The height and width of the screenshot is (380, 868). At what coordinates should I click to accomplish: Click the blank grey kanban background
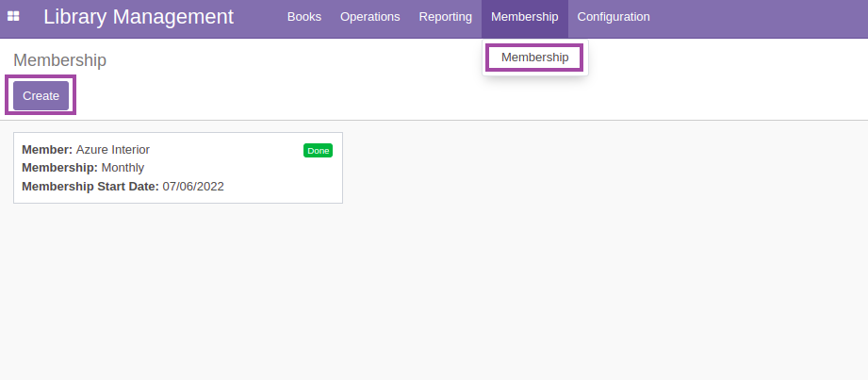click(x=553, y=277)
